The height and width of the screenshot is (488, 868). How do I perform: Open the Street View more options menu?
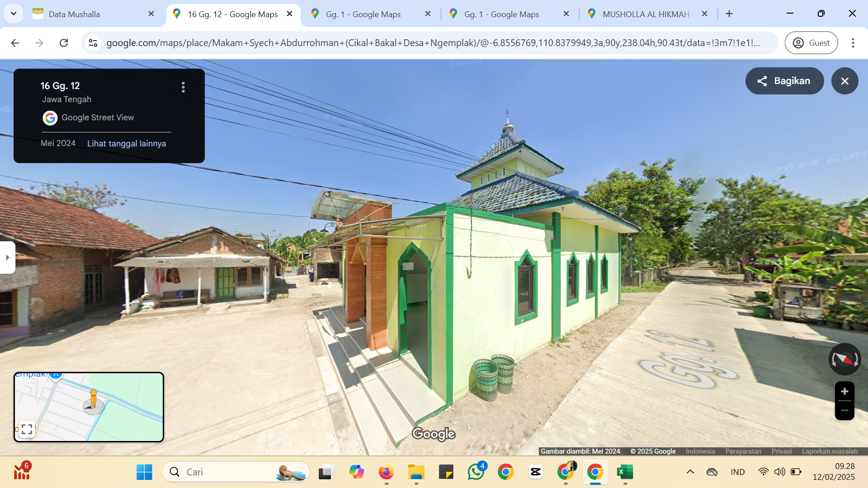pos(183,87)
